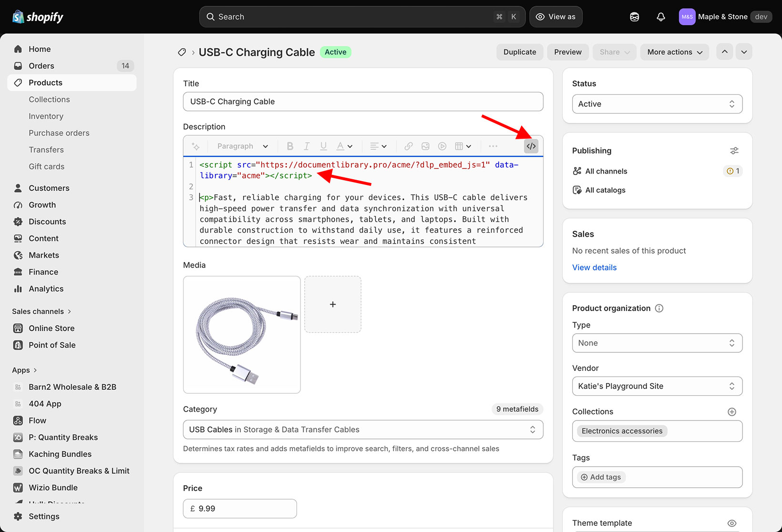Open the Sidekick assistant icon in top bar
This screenshot has height=532, width=782.
634,17
